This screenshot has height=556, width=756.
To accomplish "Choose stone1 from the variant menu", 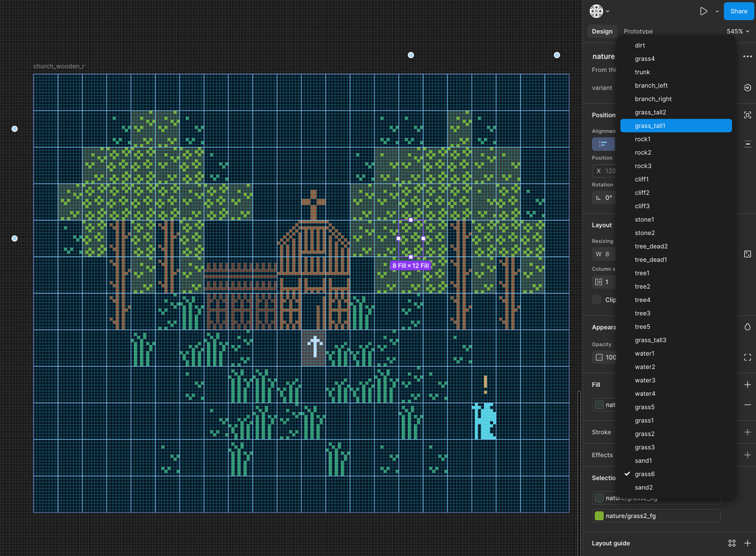I will pos(676,219).
